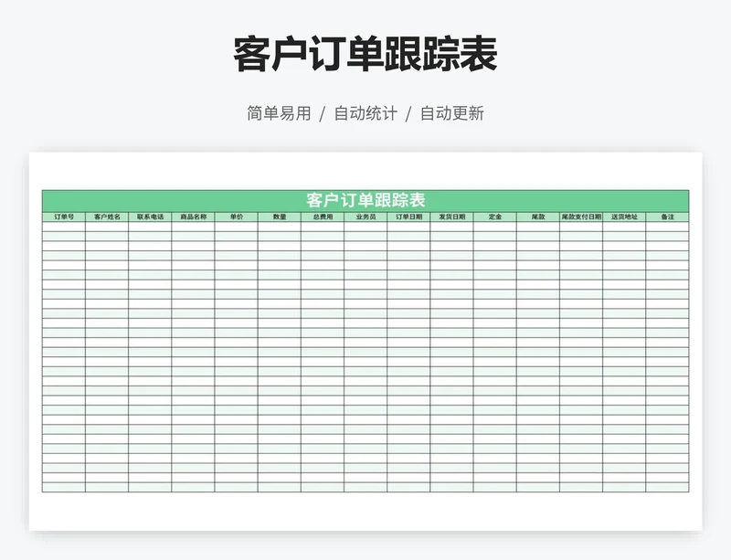Select the green table title bar 客户订单跟踪表

click(x=365, y=200)
